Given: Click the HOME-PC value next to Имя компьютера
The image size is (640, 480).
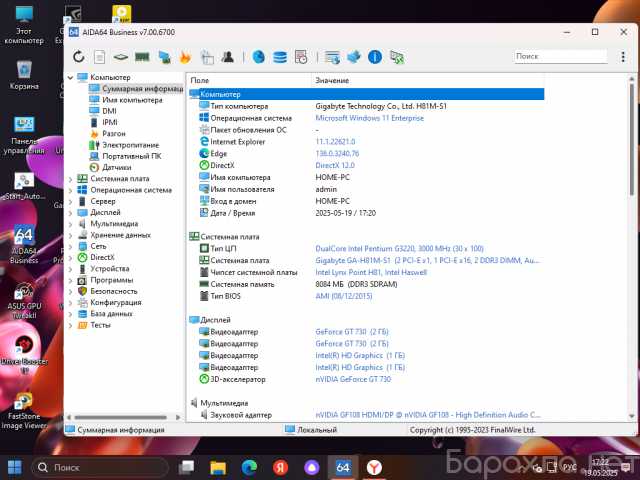Looking at the screenshot, I should [333, 177].
